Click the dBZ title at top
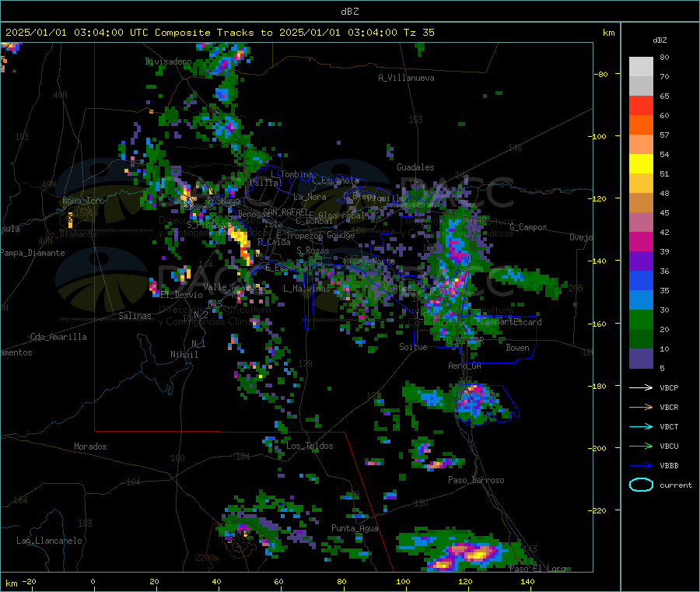700x592 pixels. [x=349, y=12]
